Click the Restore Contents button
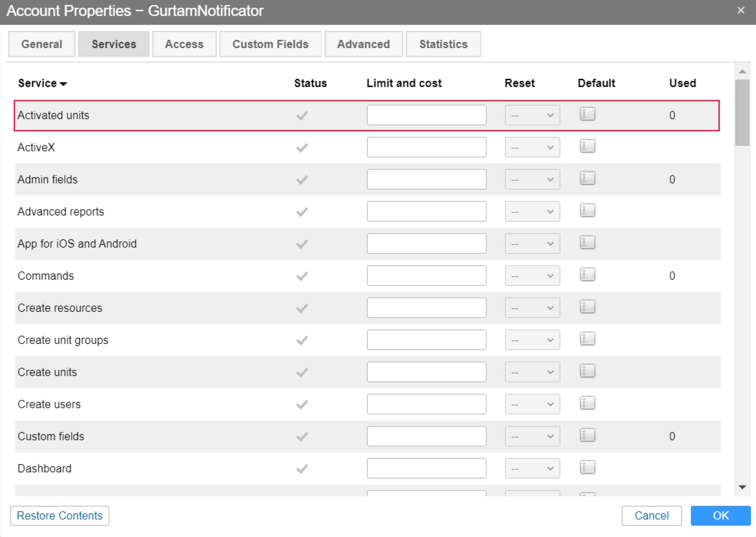 coord(60,516)
